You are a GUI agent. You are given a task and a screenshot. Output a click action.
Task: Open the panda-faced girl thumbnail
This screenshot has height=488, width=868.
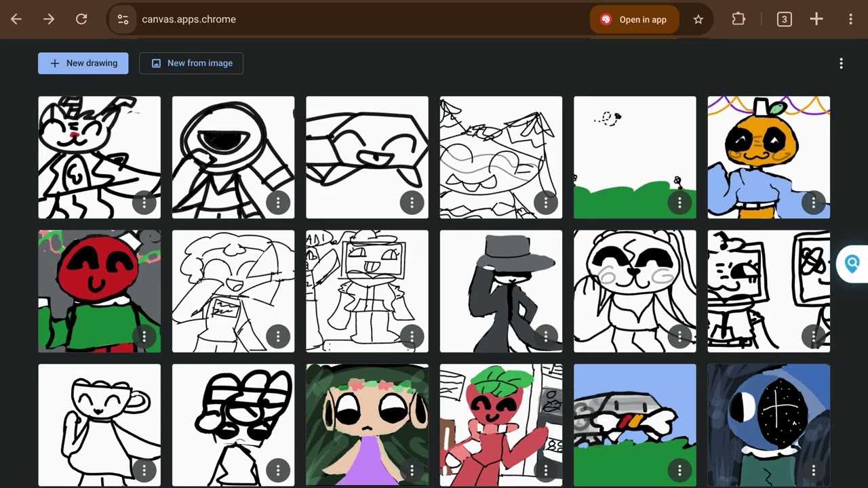pos(635,291)
